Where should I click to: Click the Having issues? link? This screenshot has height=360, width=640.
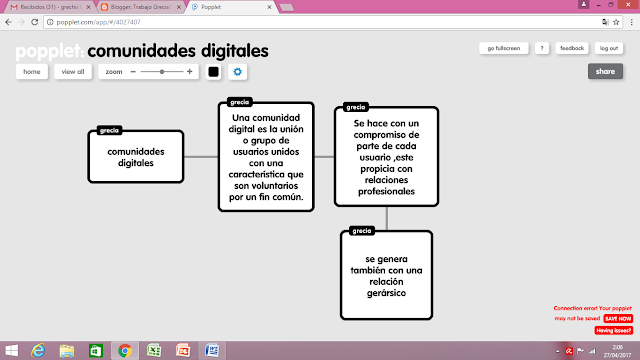tap(613, 331)
